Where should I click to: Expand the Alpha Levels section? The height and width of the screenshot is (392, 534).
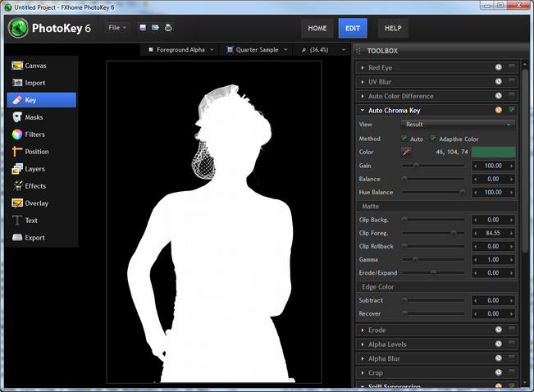click(363, 344)
